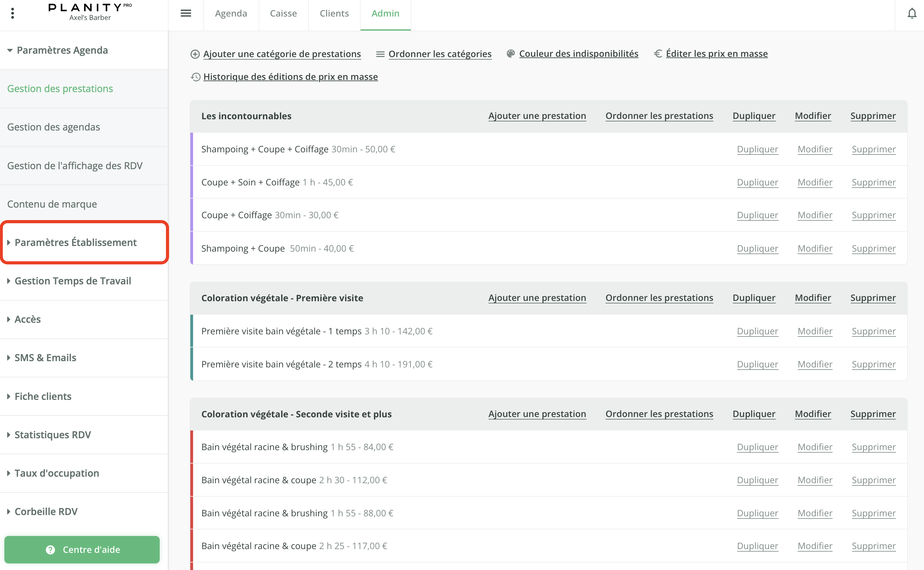Screen dimensions: 924x570
Task: Click the euro icon for bulk price editing
Action: (658, 54)
